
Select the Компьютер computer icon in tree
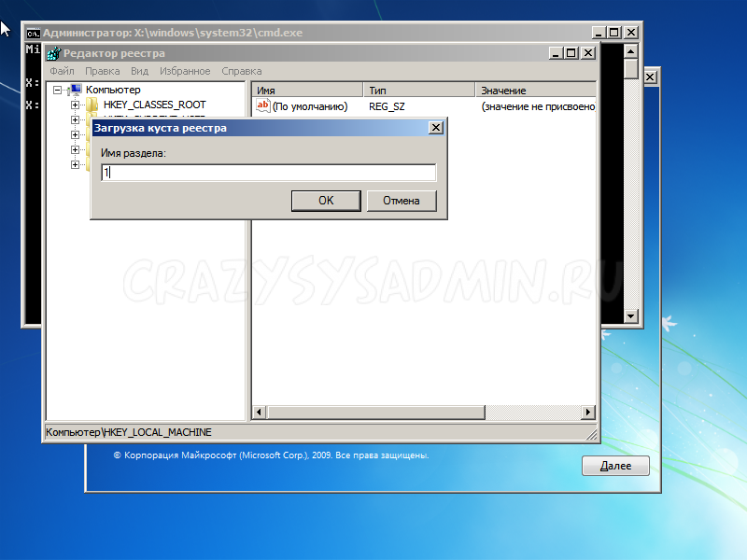(x=76, y=90)
